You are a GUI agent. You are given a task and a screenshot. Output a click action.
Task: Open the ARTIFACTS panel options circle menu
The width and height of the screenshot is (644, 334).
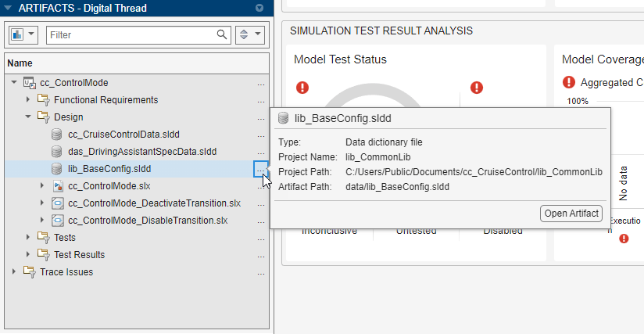pos(259,8)
